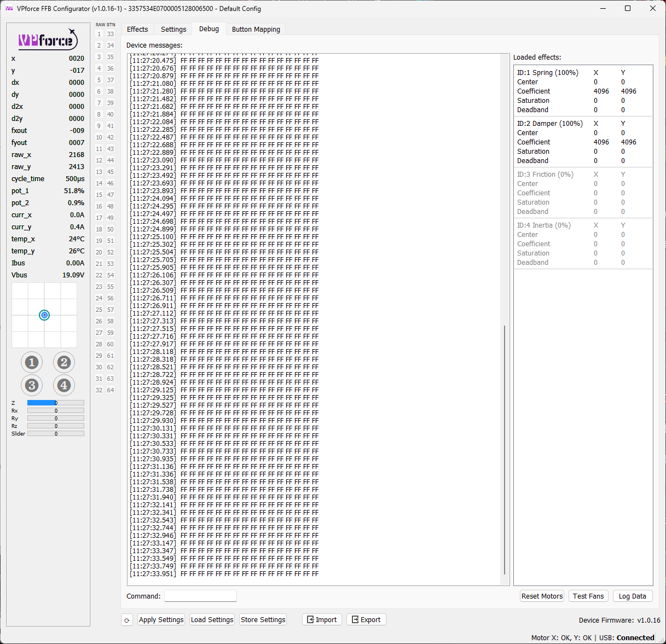Click raw button indicator 48
Viewport: 666px width, 644px height.
pos(111,206)
